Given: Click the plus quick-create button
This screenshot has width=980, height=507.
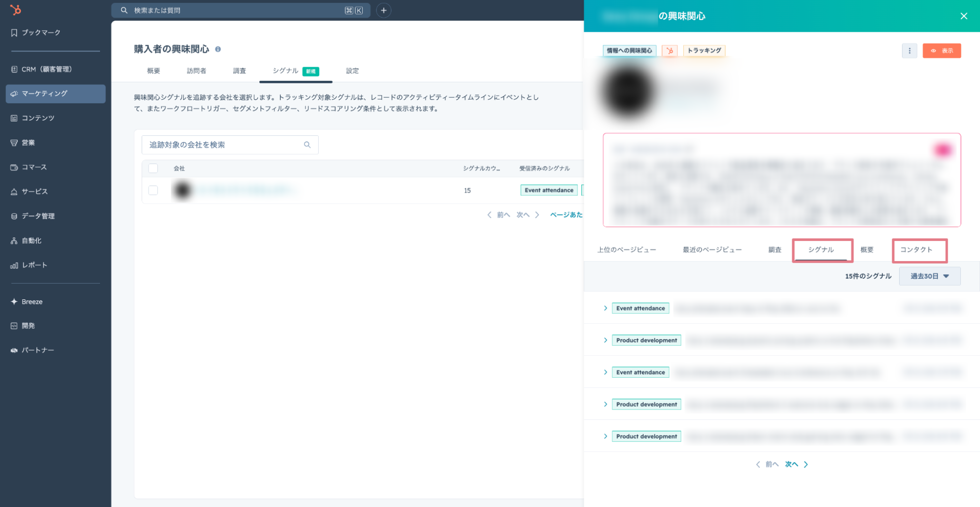Looking at the screenshot, I should (x=383, y=10).
